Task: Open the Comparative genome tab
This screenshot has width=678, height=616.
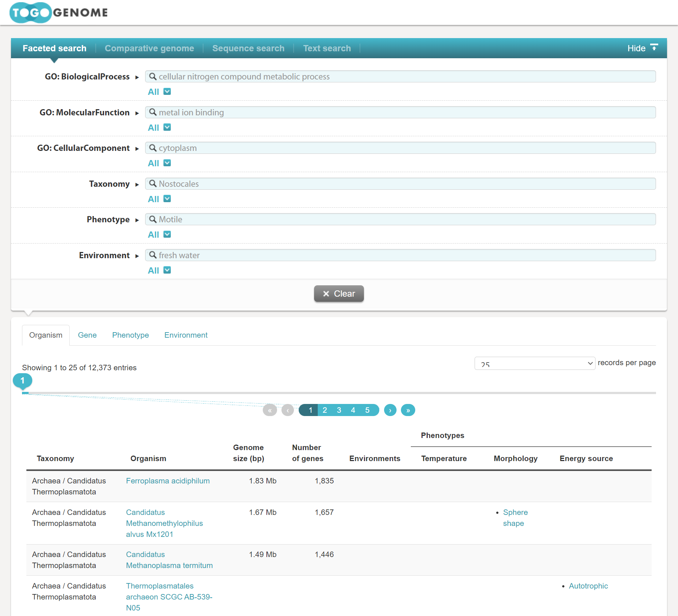Action: tap(149, 48)
